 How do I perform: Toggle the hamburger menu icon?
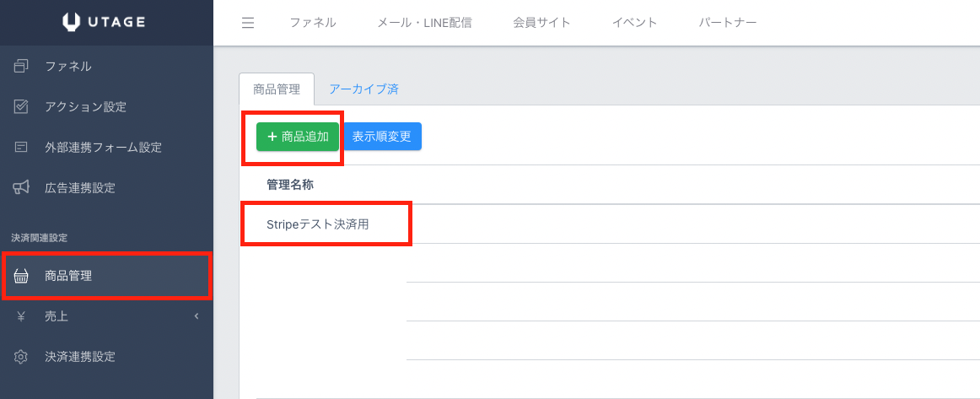click(x=248, y=23)
